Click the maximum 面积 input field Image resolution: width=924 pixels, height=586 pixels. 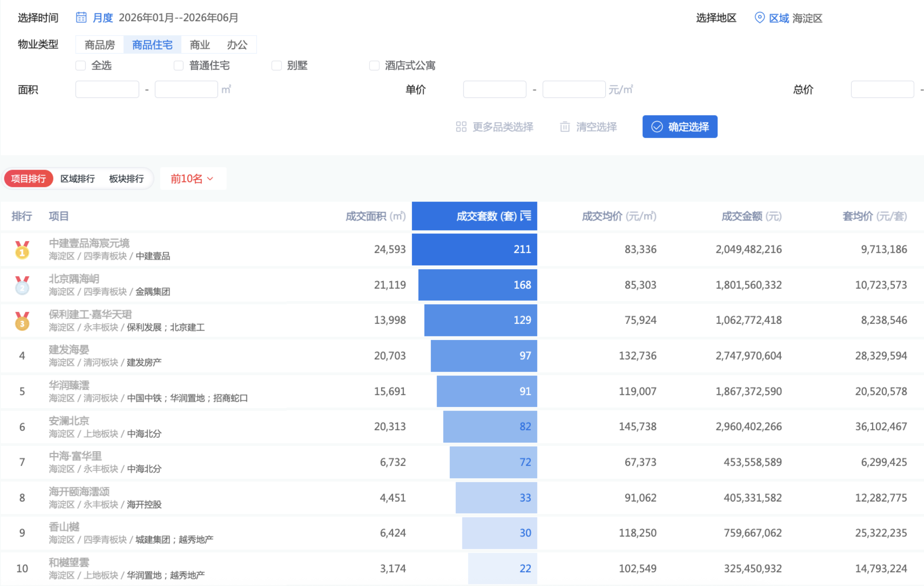187,90
